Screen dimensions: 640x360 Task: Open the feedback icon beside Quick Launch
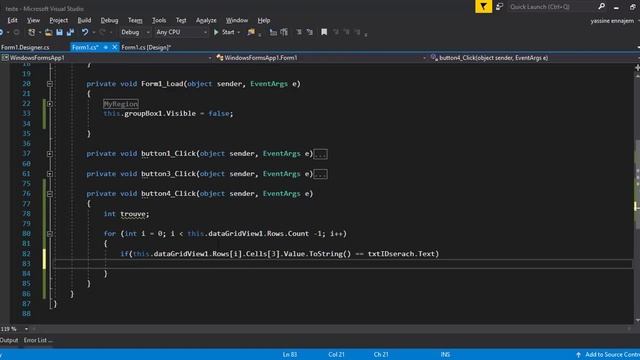pos(499,7)
